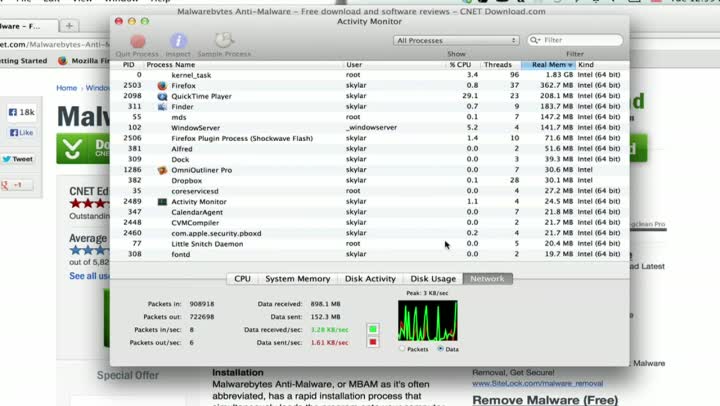The image size is (720, 406).
Task: Sort by Real Mem column header
Action: [548, 65]
